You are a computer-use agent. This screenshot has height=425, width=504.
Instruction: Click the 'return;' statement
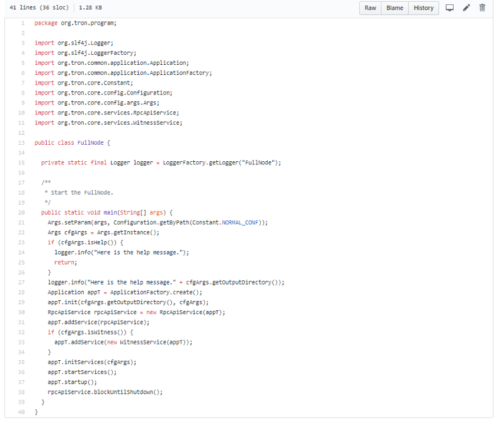click(x=66, y=263)
